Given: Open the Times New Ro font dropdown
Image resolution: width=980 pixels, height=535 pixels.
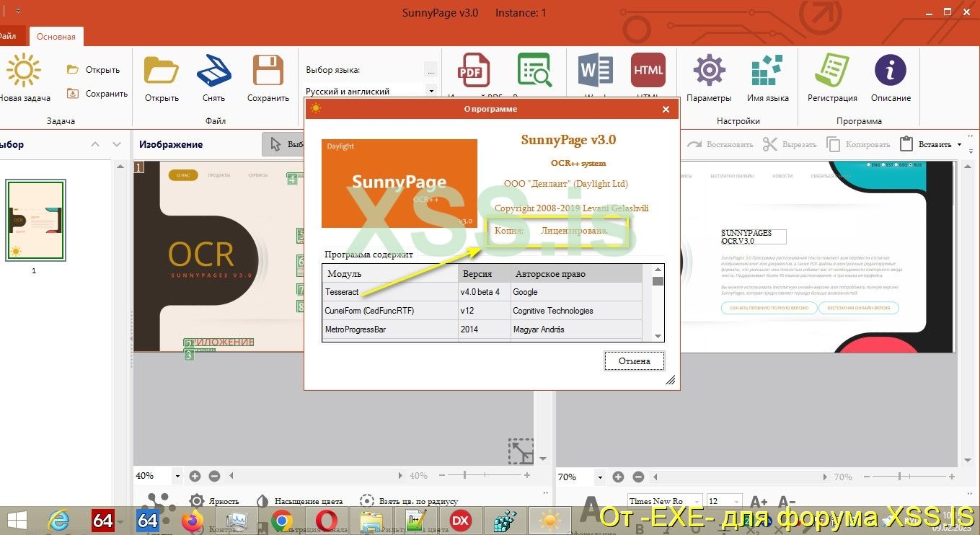Looking at the screenshot, I should (697, 501).
